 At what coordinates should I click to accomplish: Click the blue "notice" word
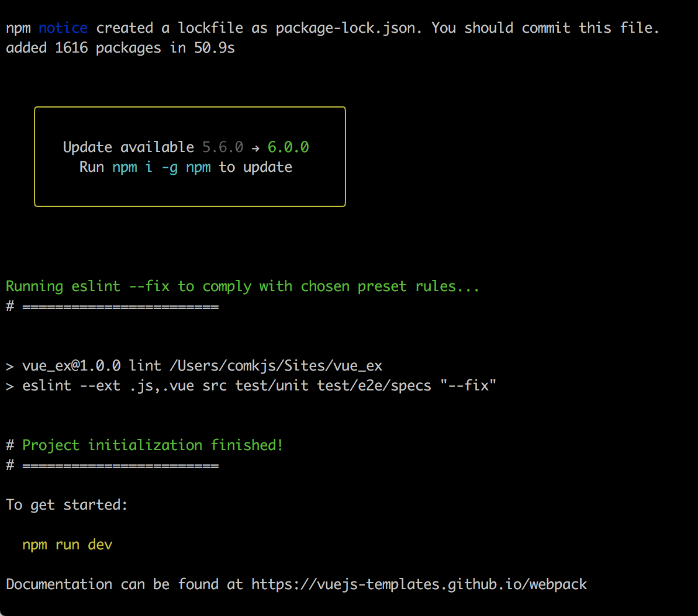(x=63, y=28)
